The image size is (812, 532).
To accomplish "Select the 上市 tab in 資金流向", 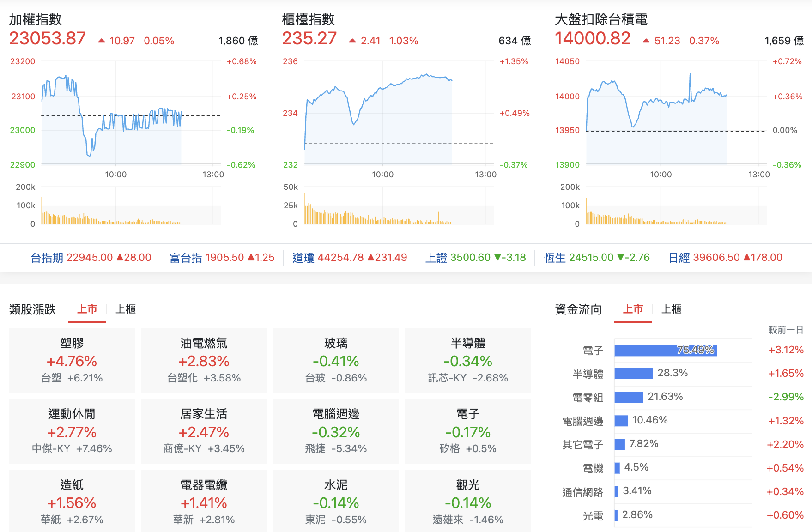I will [633, 309].
